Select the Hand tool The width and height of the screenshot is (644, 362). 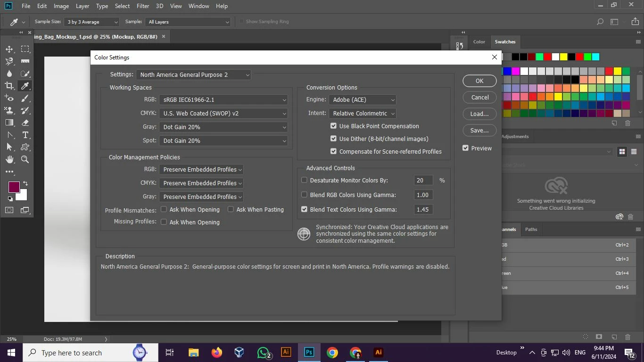9,159
